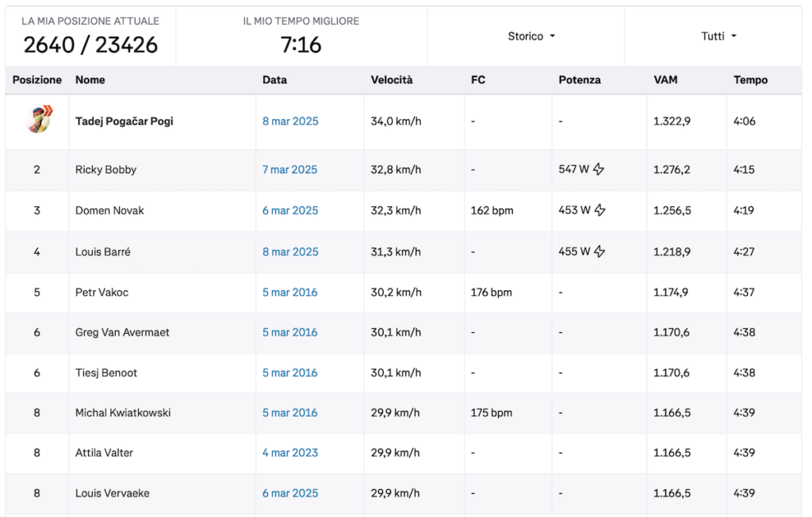The height and width of the screenshot is (517, 812).
Task: Open the 8 mar 2025 Pogačar activity
Action: (x=290, y=121)
